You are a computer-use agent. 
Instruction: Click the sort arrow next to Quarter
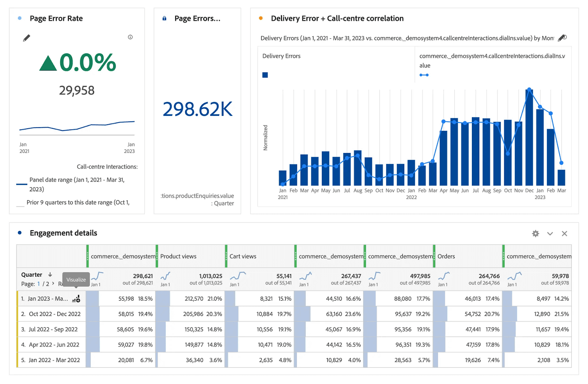tap(50, 275)
